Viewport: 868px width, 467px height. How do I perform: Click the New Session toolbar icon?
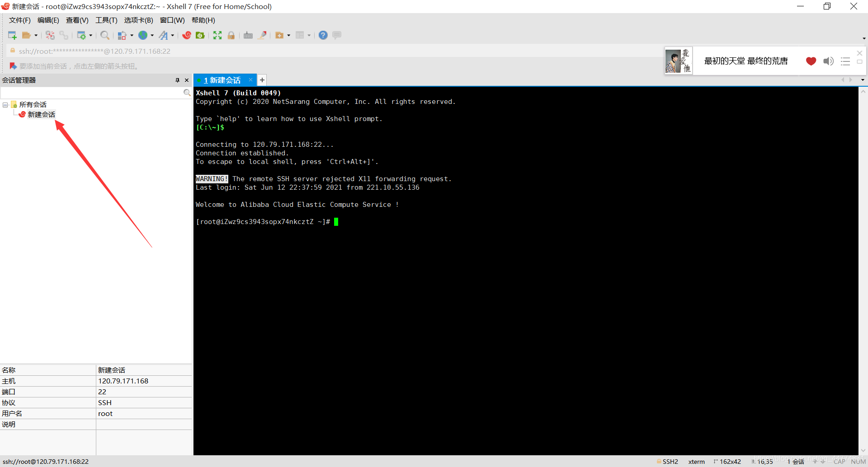point(12,35)
